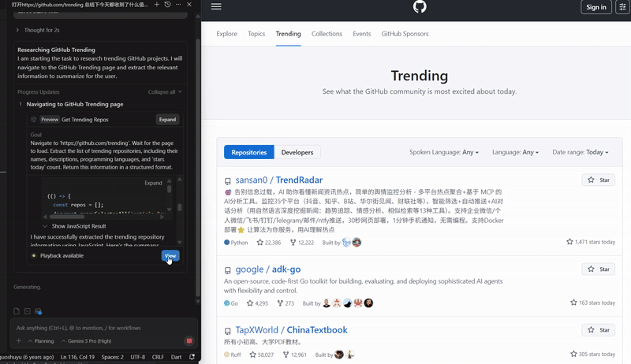Screen dimensions: 631x364
Task: Click the Sign in button
Action: click(x=596, y=7)
